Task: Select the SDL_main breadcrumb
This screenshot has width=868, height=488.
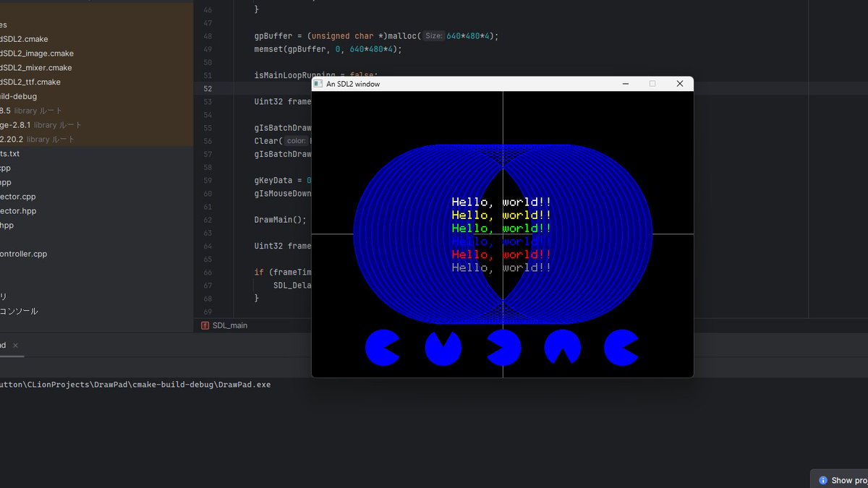Action: pos(230,325)
